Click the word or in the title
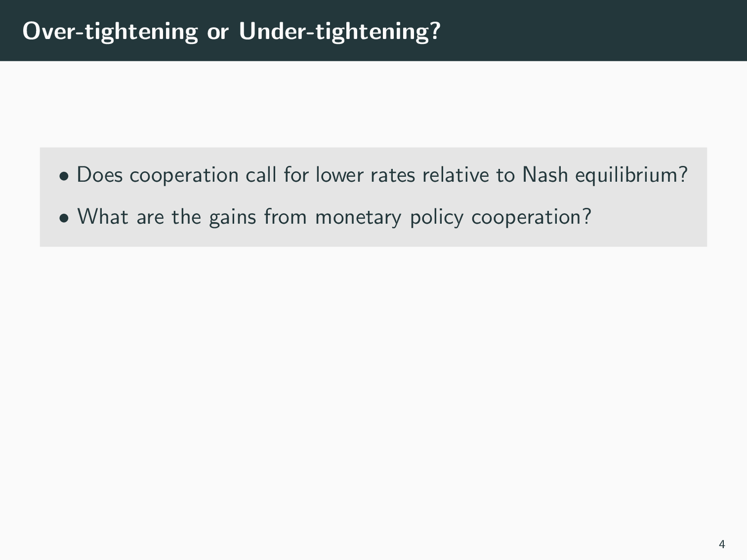Screen dimensions: 747x560 [218, 32]
